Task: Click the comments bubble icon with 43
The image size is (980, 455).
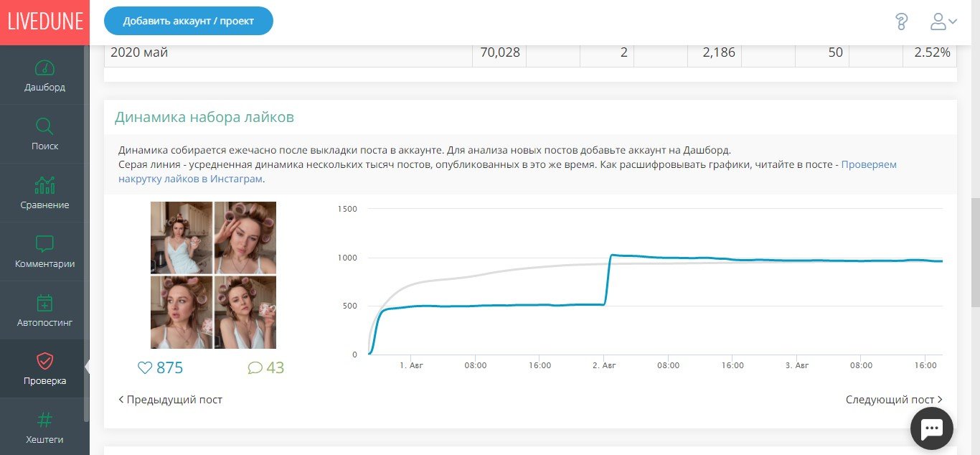Action: click(x=255, y=368)
